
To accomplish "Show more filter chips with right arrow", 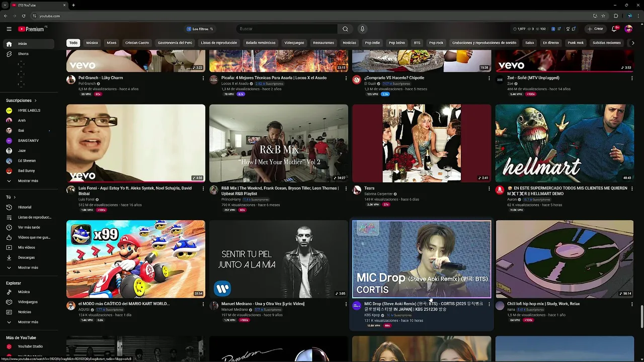I will coord(633,43).
